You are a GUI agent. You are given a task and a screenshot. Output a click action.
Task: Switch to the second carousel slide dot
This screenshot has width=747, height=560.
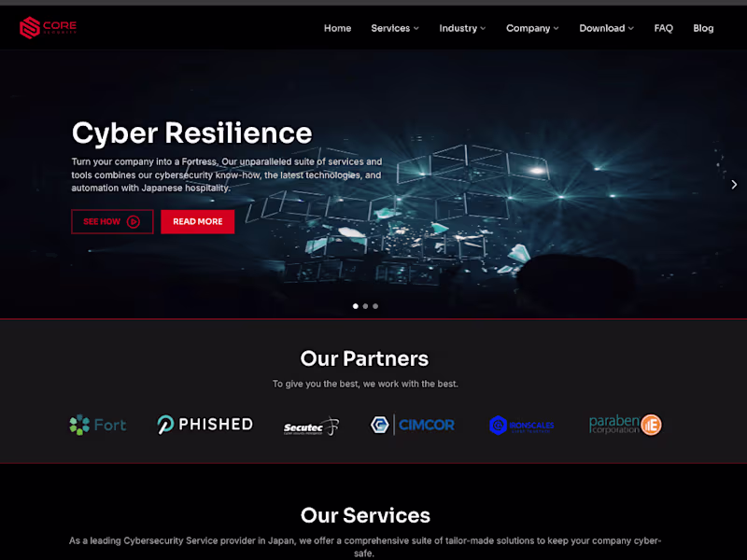pyautogui.click(x=365, y=306)
